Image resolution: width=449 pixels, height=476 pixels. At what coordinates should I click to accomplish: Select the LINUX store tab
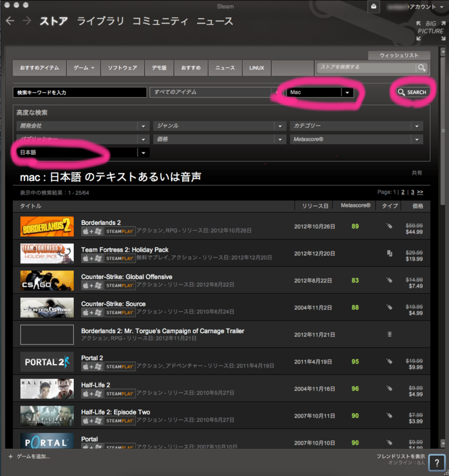pyautogui.click(x=257, y=68)
